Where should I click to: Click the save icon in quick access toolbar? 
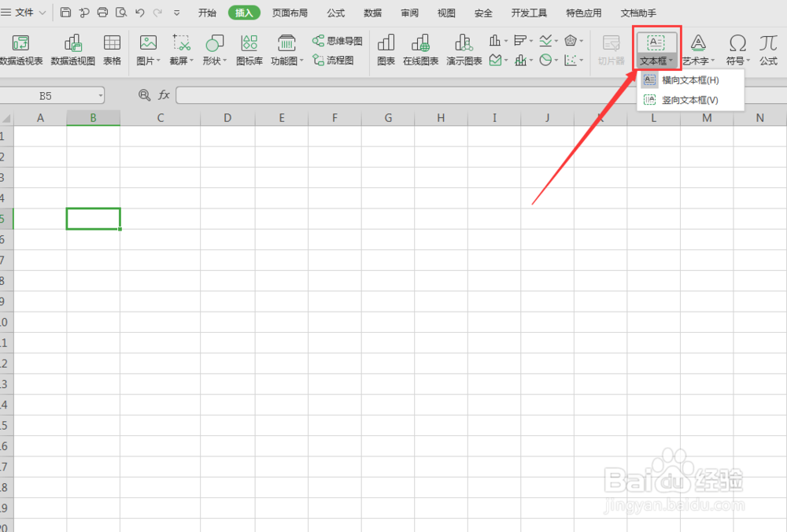(x=65, y=13)
